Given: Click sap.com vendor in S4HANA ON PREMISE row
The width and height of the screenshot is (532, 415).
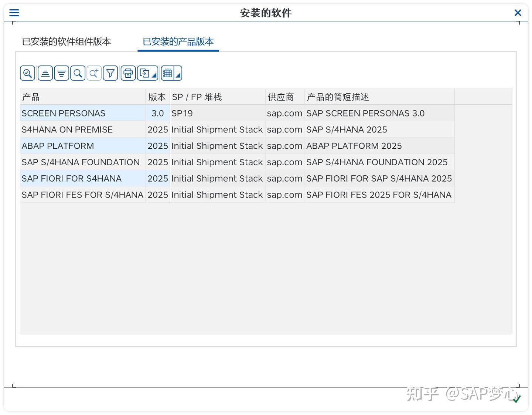Looking at the screenshot, I should (285, 129).
